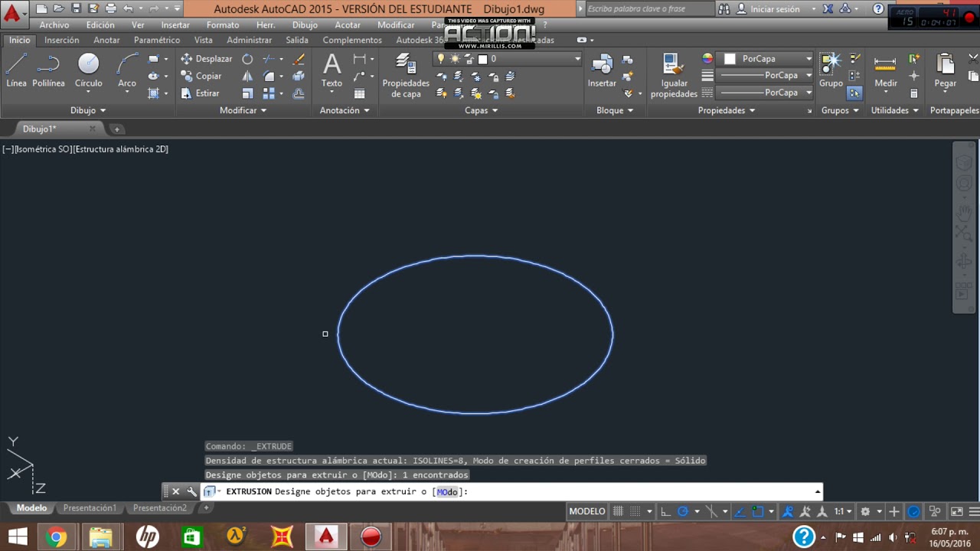Image resolution: width=980 pixels, height=551 pixels.
Task: Click Igualar propiedades tool
Action: (674, 76)
